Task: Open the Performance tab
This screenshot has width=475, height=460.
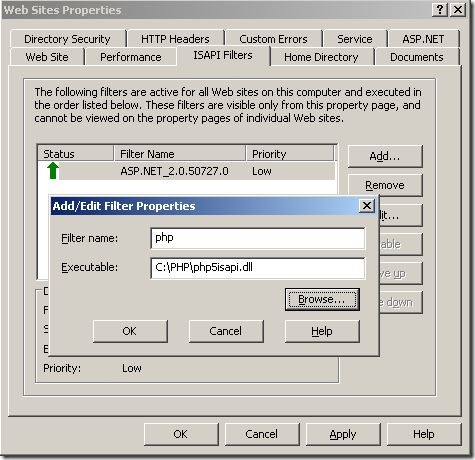Action: [x=131, y=57]
